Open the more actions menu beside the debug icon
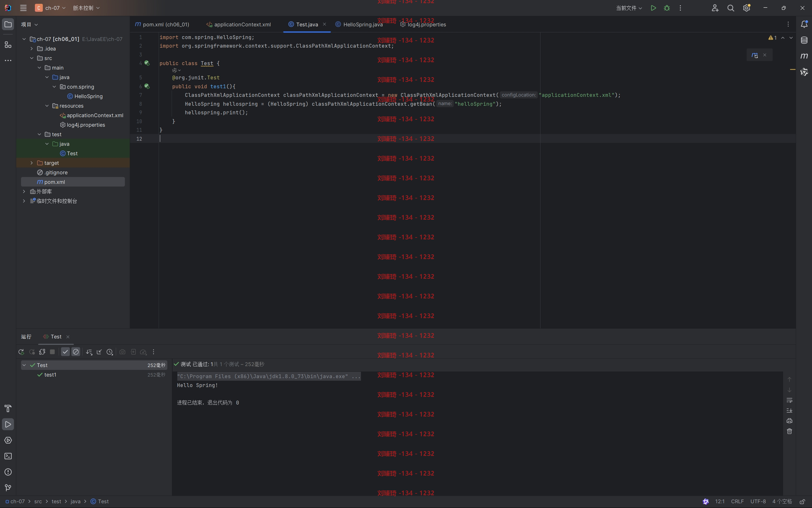812x508 pixels. point(680,8)
